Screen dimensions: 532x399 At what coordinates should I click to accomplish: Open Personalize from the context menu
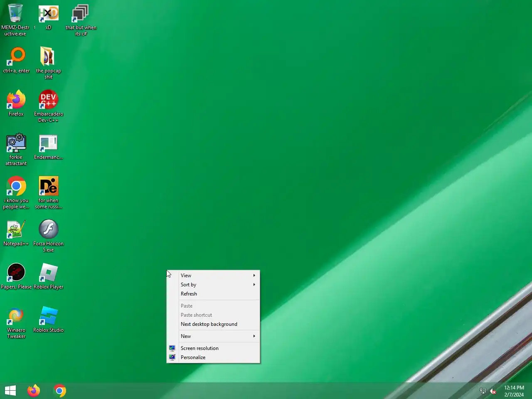click(x=213, y=357)
